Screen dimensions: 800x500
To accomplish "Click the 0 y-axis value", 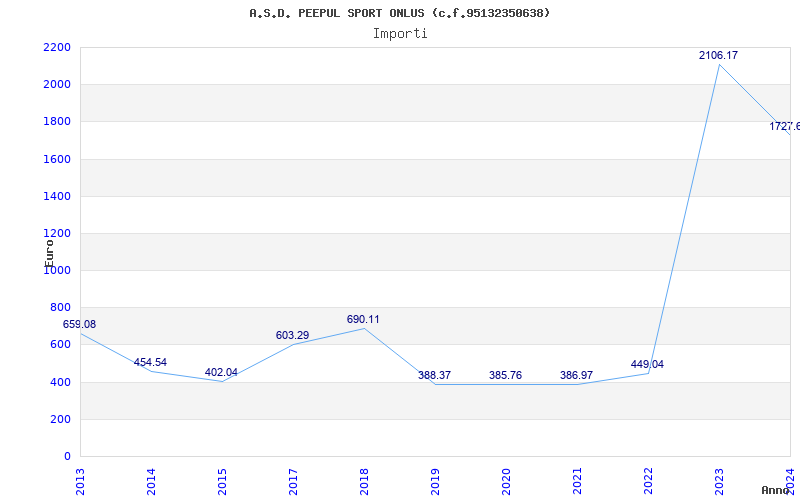I will [67, 457].
